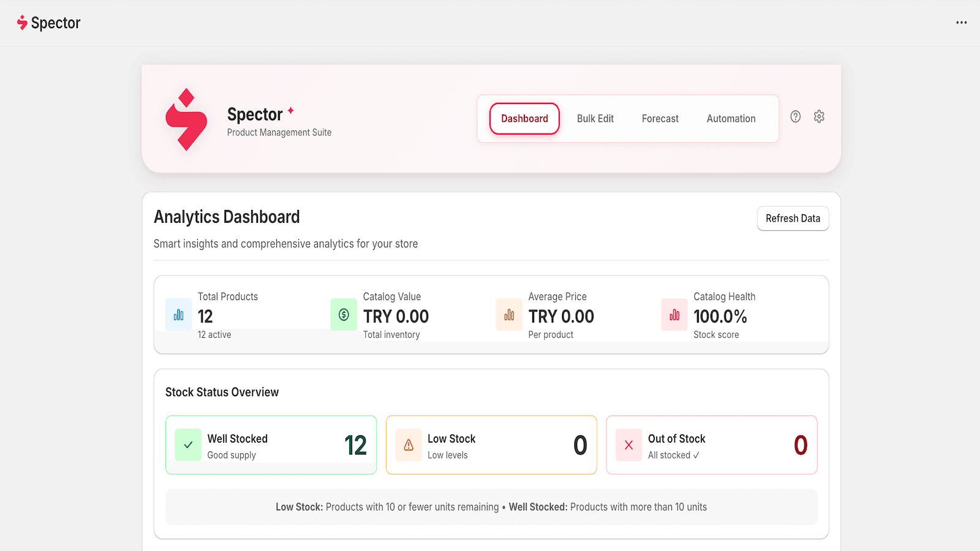This screenshot has height=551, width=980.
Task: Click the 'Per product' subtext
Action: (x=551, y=335)
